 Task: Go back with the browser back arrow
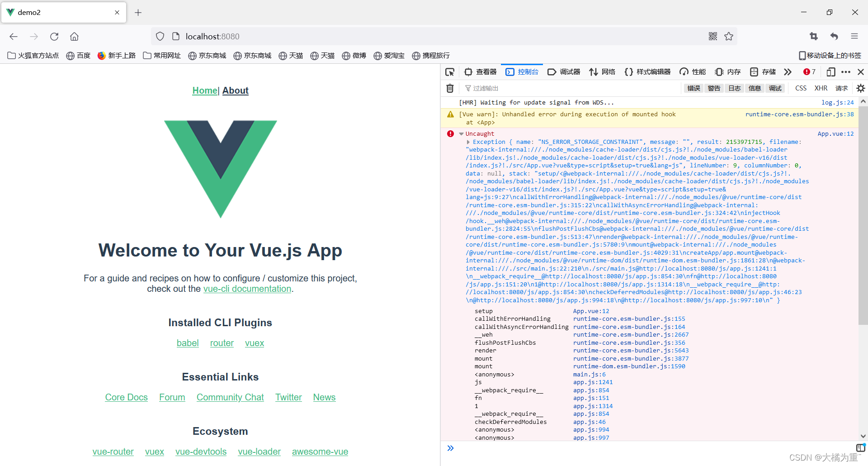(x=14, y=37)
